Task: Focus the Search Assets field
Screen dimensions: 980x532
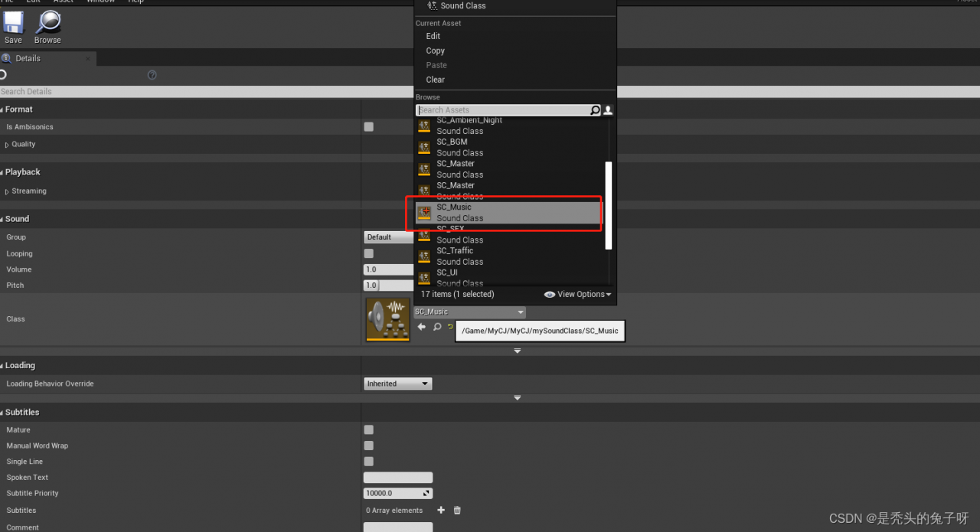Action: 504,110
